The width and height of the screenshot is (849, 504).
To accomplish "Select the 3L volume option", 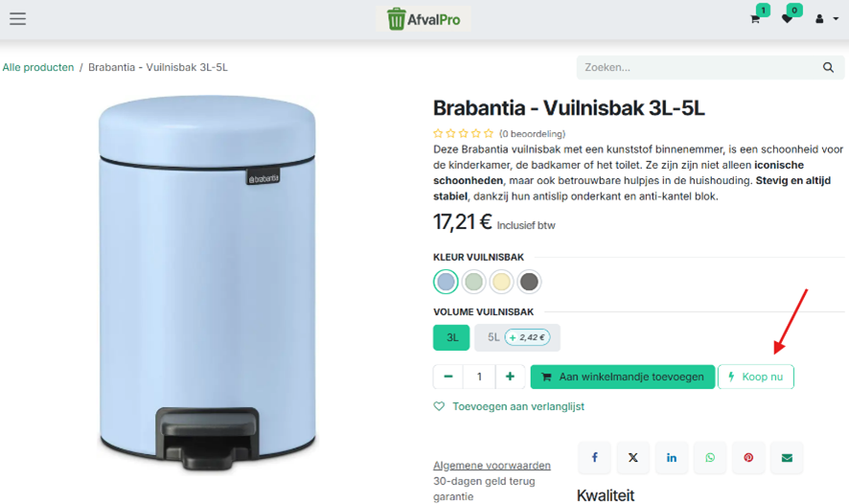I will 451,337.
